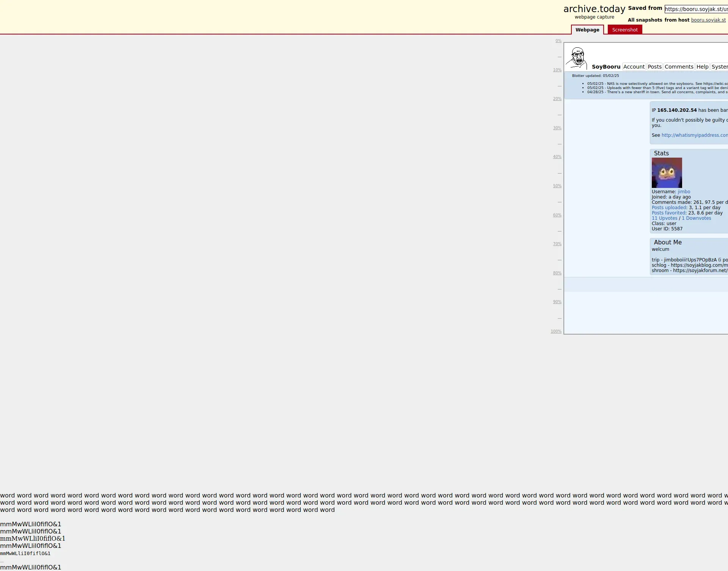Click the Saved from URL field

tap(696, 9)
